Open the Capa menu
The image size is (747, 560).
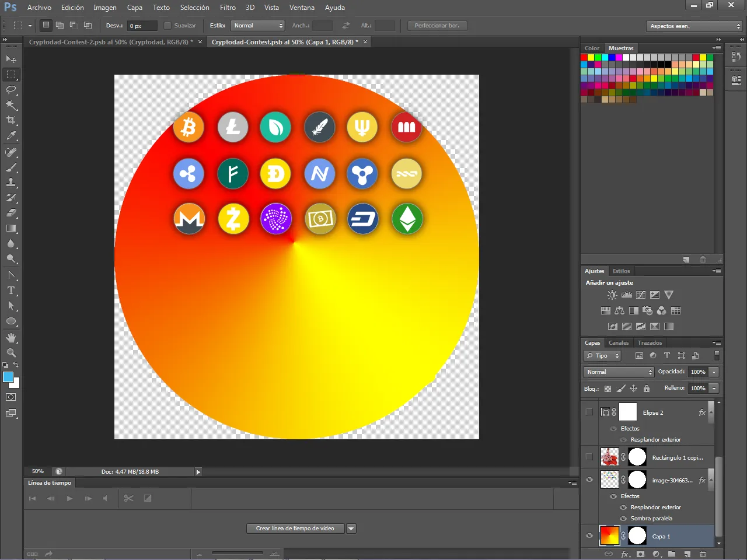point(135,8)
